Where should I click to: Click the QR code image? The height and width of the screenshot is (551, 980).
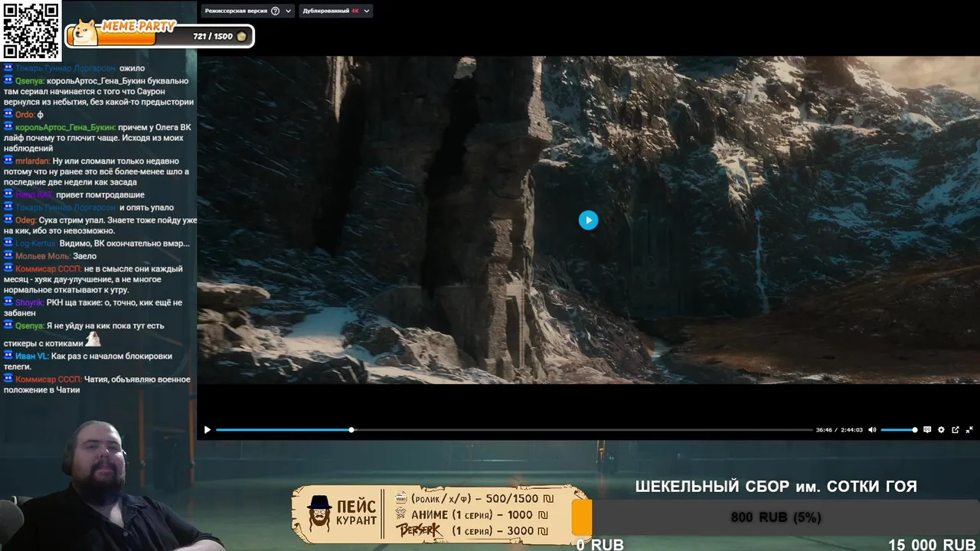pyautogui.click(x=31, y=31)
